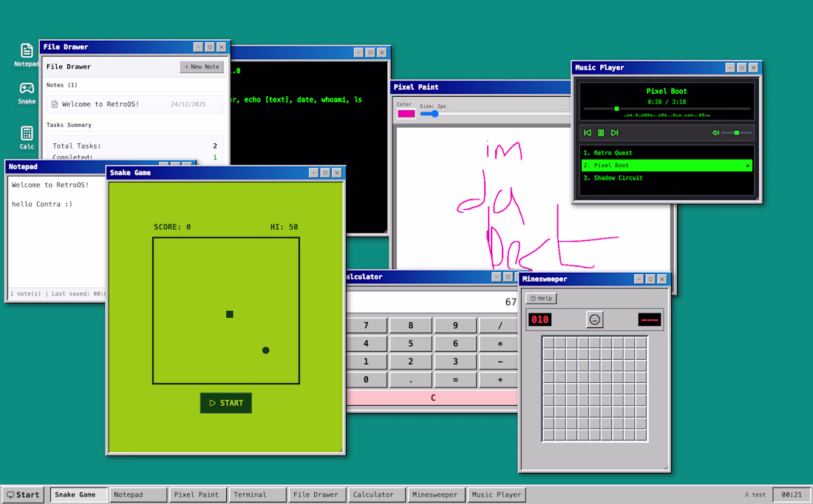Image resolution: width=813 pixels, height=504 pixels.
Task: Seek along the Pixel Boot progress bar
Action: click(667, 109)
